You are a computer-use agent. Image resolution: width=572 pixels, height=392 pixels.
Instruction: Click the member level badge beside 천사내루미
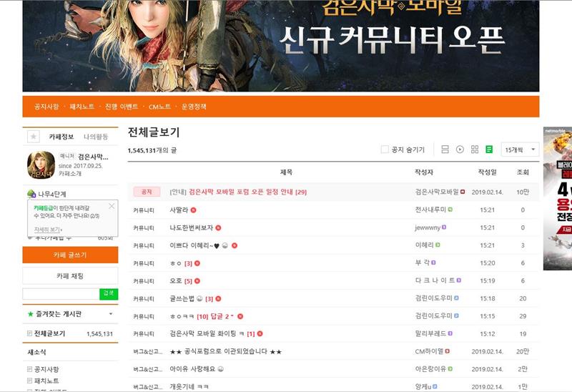point(450,210)
